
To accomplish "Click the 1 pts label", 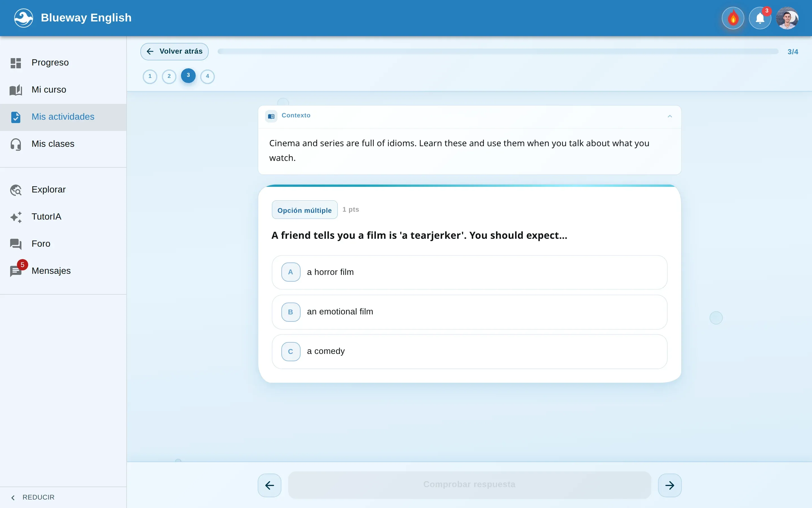I will pos(351,210).
